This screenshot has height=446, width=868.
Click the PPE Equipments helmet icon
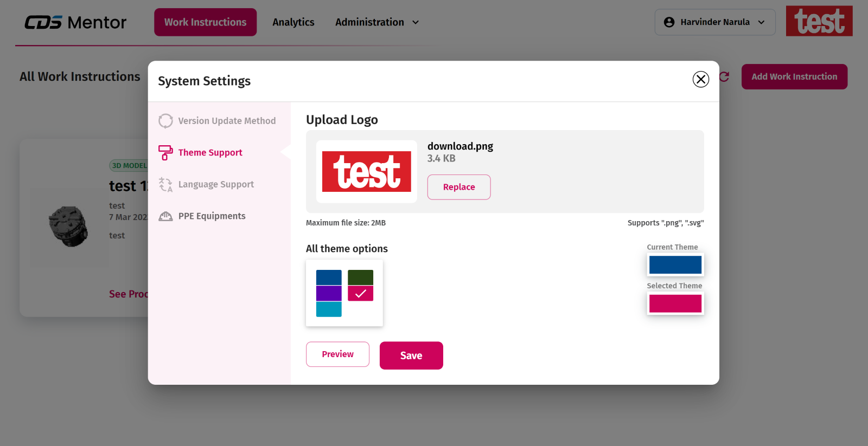(165, 216)
